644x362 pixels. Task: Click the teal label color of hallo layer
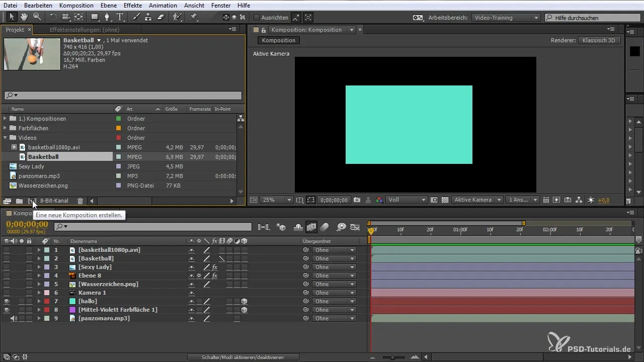coord(46,301)
